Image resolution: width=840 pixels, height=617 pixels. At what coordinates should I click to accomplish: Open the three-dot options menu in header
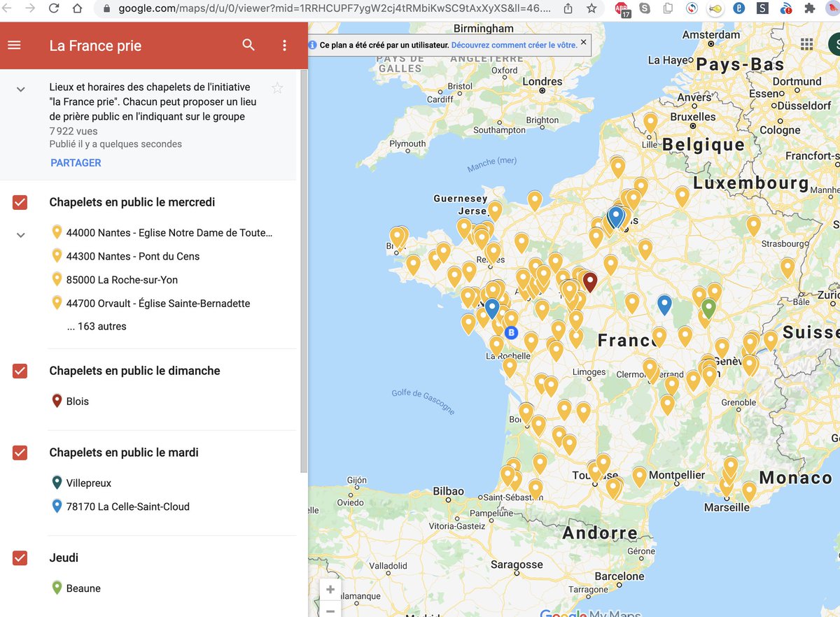(284, 45)
